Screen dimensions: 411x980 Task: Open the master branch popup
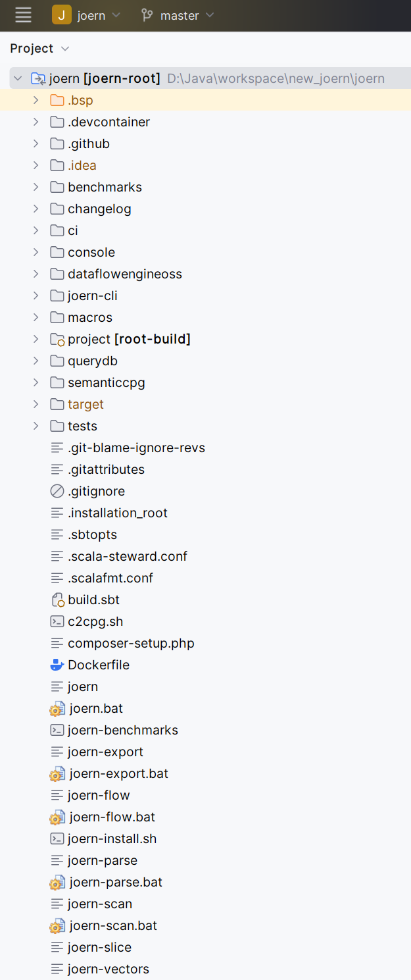click(178, 15)
